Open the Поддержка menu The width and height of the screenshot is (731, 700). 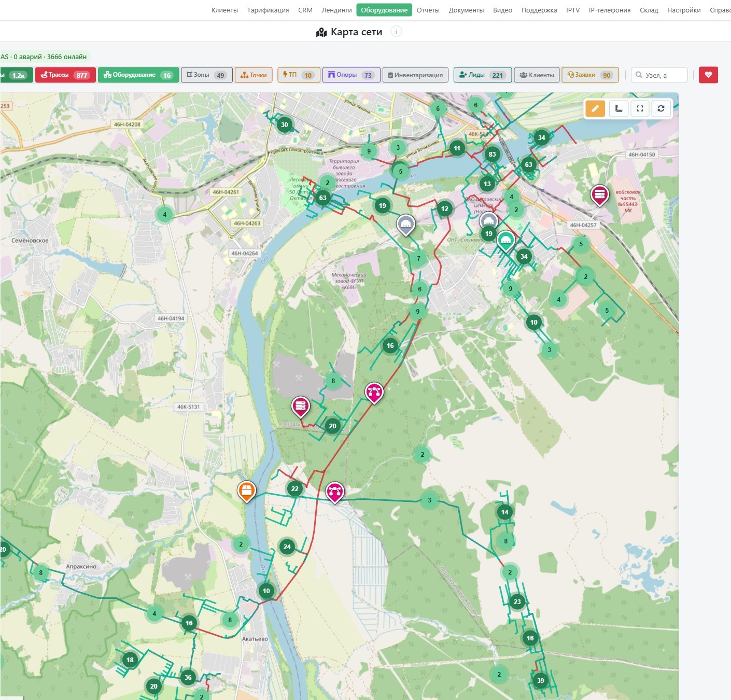539,10
